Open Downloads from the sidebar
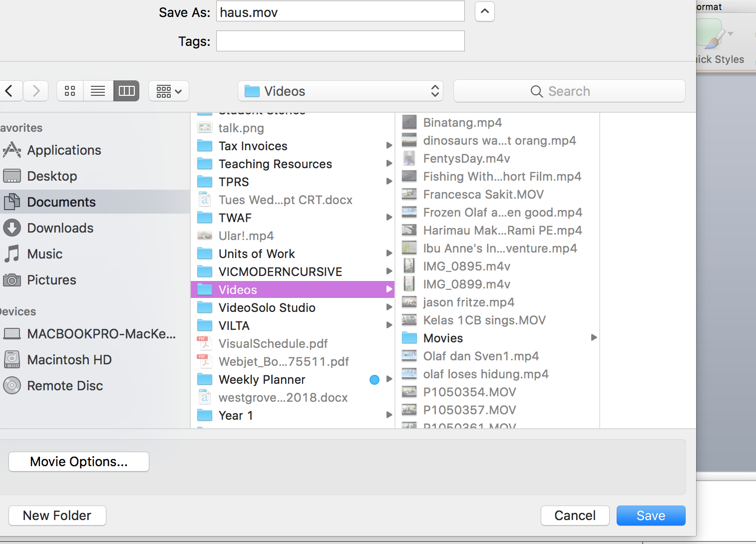Screen dimensions: 756x544 click(x=60, y=228)
